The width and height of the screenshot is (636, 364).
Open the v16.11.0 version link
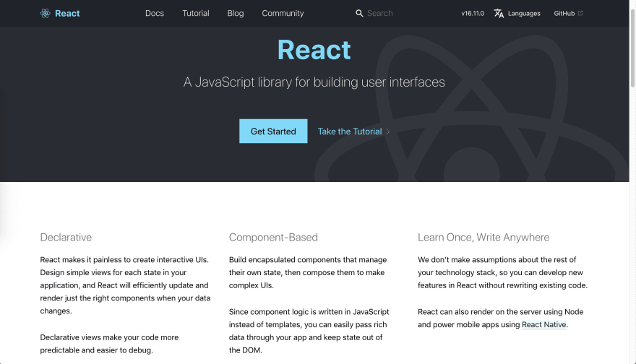point(473,14)
